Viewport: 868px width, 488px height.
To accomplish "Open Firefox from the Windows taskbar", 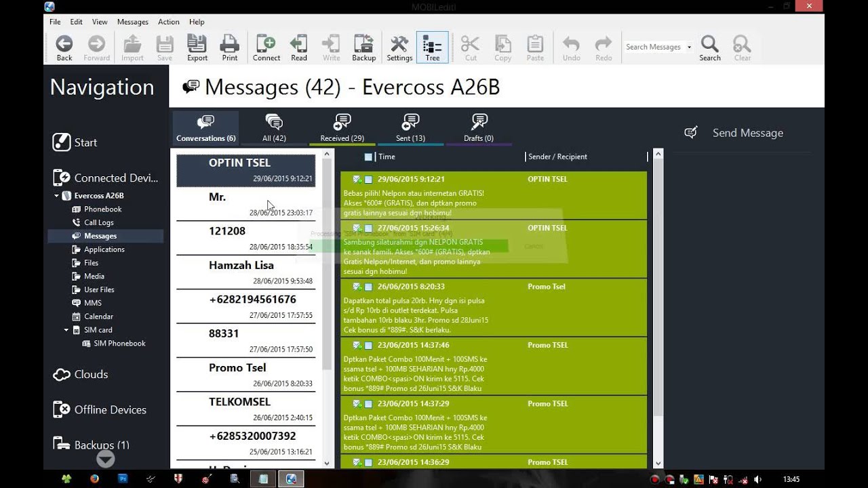I will click(x=94, y=479).
